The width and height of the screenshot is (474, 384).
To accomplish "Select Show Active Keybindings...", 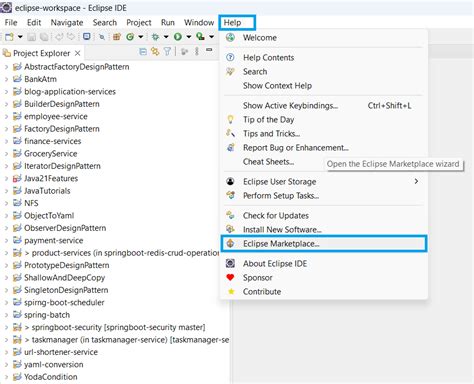I will point(290,106).
